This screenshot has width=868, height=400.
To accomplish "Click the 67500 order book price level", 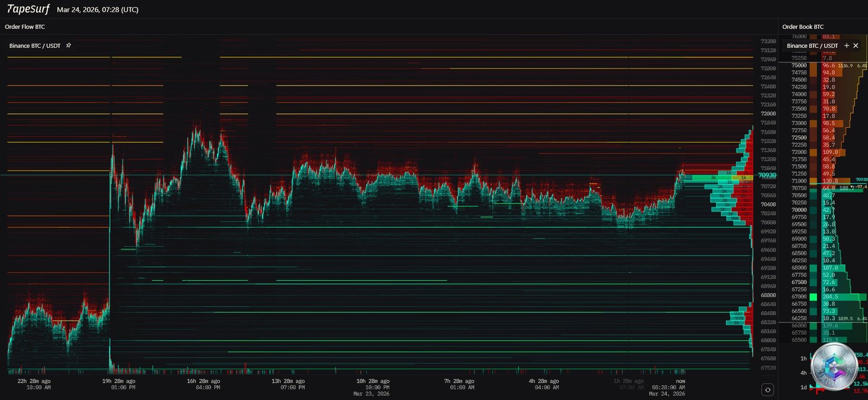I will [799, 282].
